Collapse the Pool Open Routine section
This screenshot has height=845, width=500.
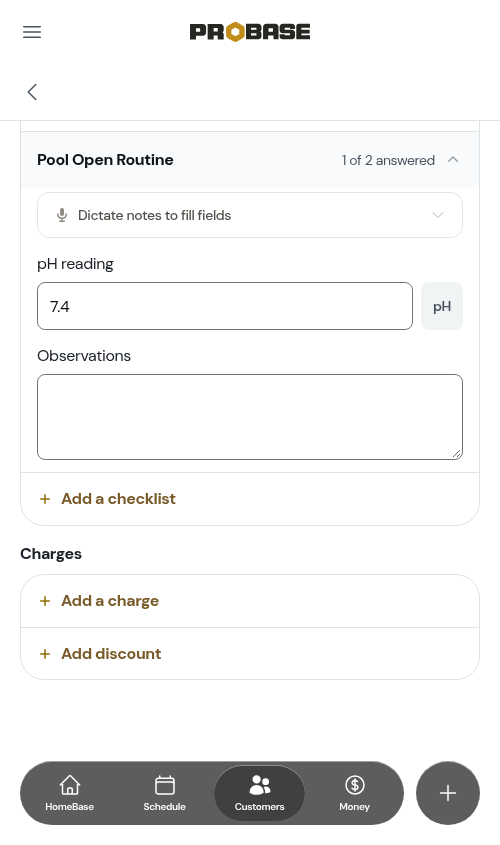[x=453, y=160]
